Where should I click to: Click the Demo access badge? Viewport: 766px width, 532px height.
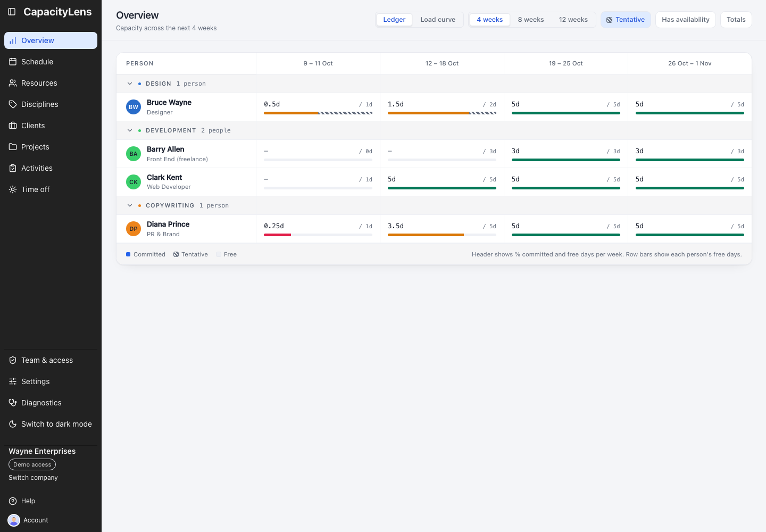(32, 464)
